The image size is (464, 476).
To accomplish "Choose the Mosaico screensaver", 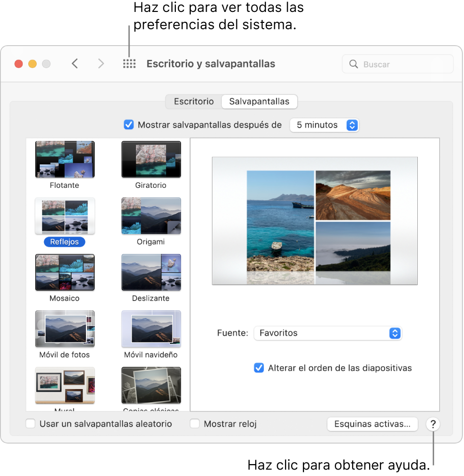I will click(x=65, y=272).
